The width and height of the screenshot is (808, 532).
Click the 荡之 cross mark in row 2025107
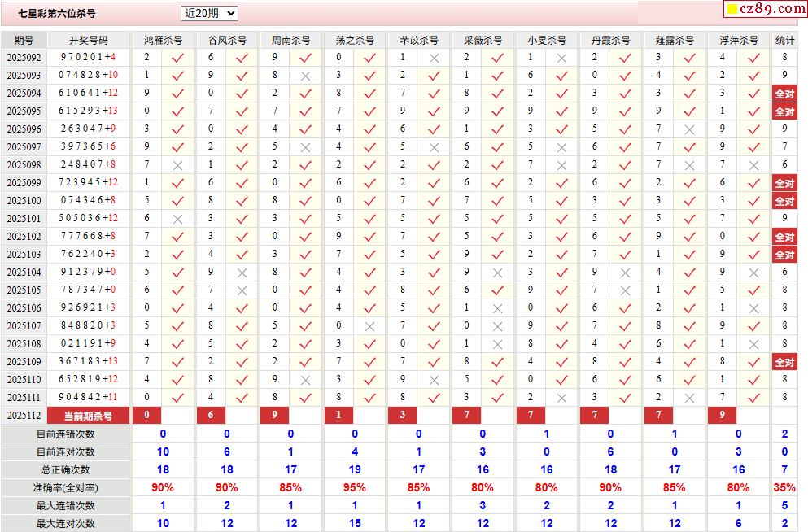pyautogui.click(x=369, y=326)
